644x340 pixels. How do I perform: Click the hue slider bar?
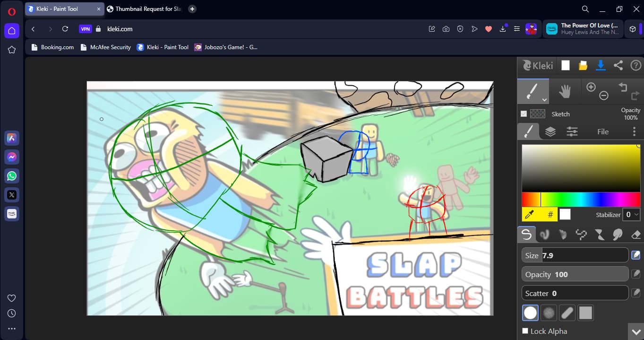[581, 200]
